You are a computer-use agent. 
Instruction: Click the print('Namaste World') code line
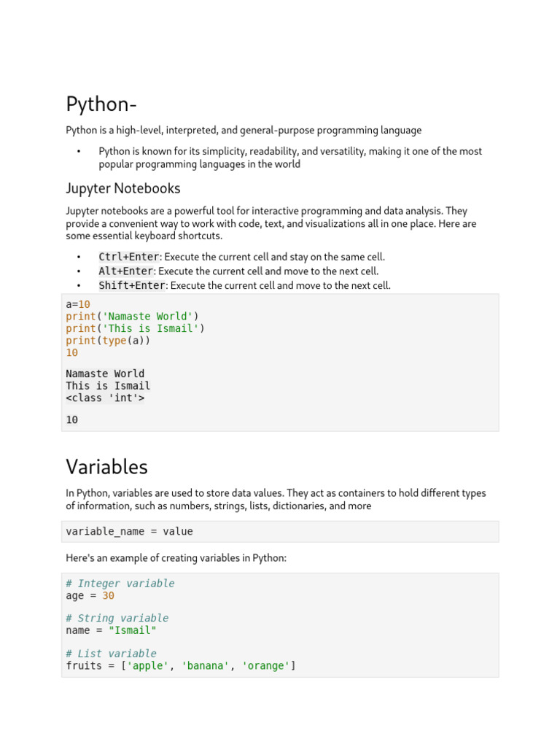pyautogui.click(x=132, y=317)
